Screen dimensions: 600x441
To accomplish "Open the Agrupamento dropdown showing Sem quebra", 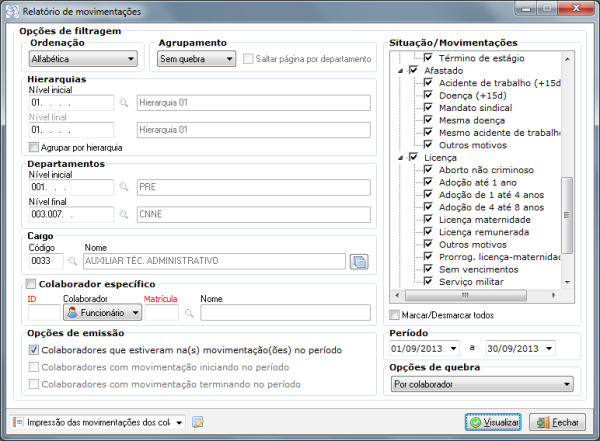I will tap(196, 59).
